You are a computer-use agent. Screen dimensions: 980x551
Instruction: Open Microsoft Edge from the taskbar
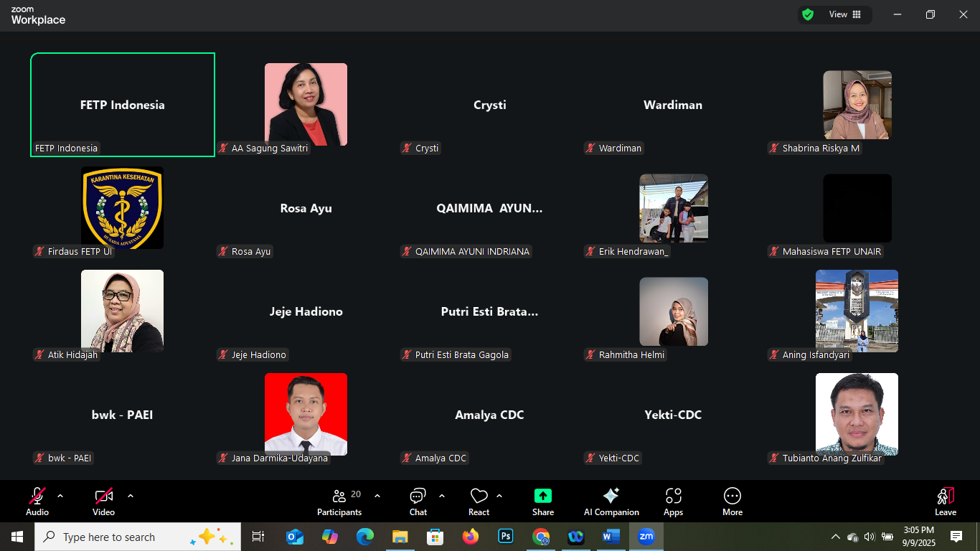click(x=365, y=537)
